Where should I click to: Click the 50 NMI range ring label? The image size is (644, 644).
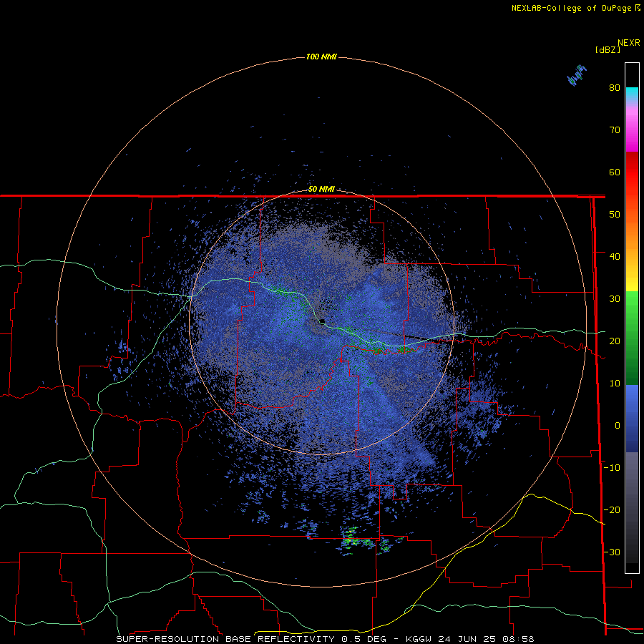(x=321, y=190)
